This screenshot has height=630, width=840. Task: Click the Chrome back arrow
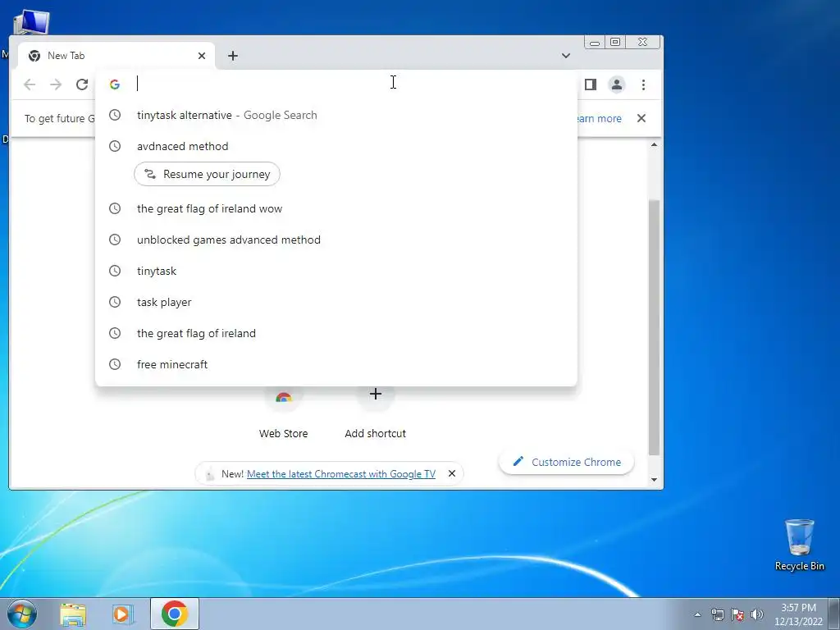[30, 84]
